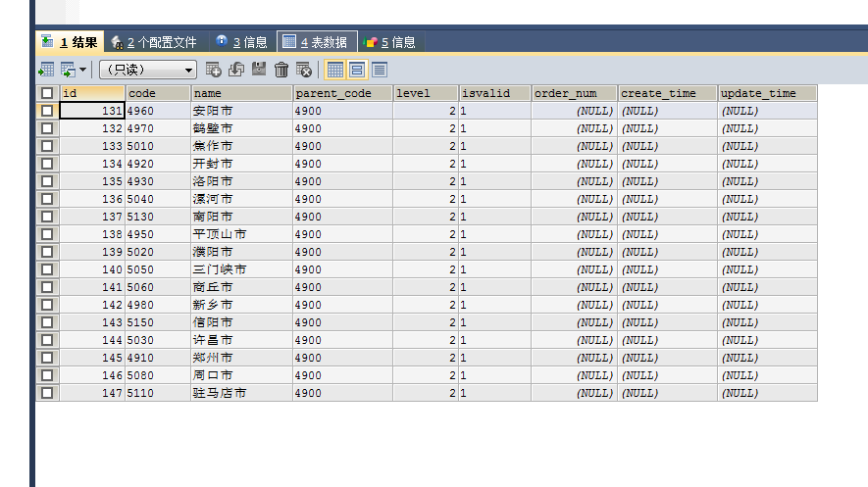This screenshot has width=868, height=487.
Task: Toggle the select-all checkbox in header row
Action: 47,93
